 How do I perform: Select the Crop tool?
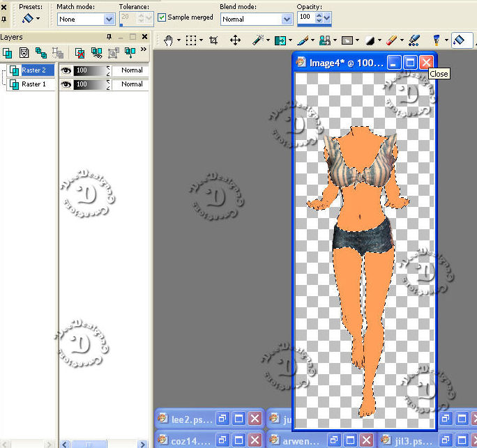coord(213,40)
